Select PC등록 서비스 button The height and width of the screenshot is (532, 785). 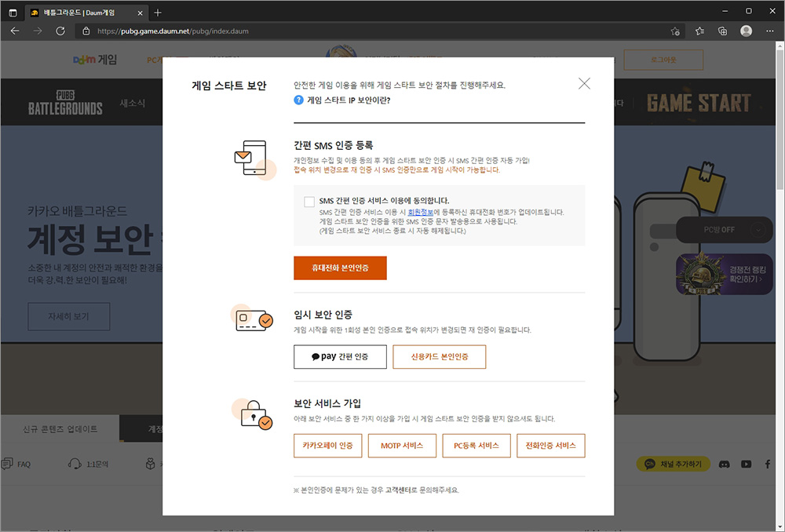pos(476,446)
